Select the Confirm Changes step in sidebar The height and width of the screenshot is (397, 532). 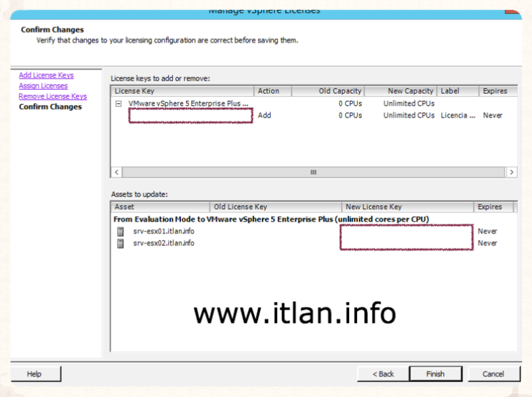[x=50, y=107]
